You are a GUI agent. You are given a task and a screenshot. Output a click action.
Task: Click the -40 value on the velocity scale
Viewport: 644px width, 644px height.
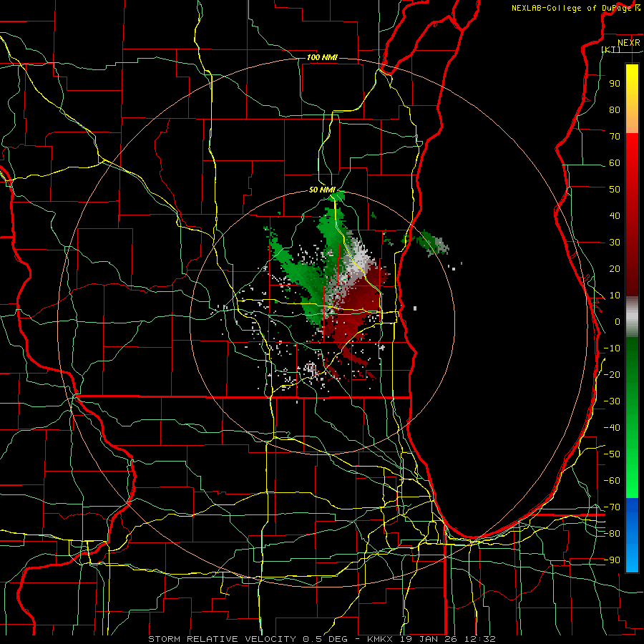612,428
